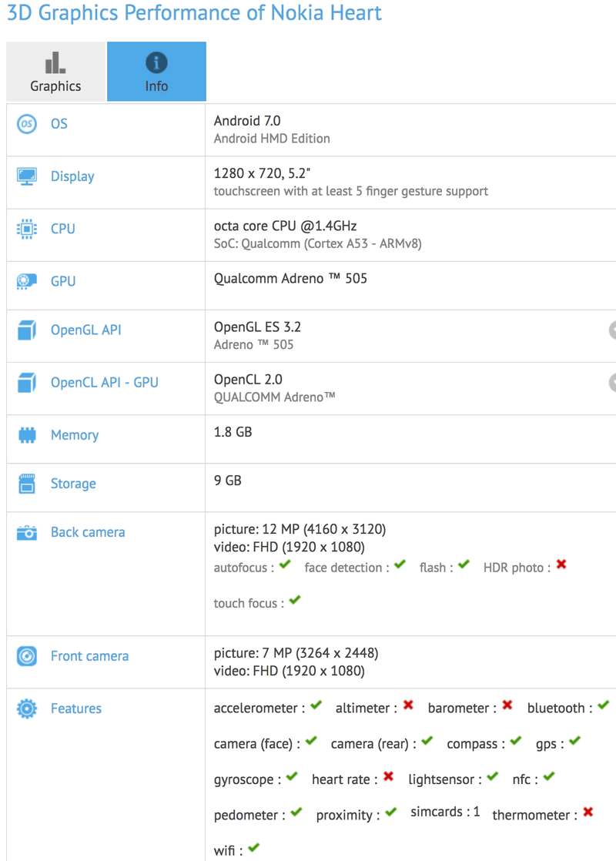This screenshot has width=616, height=861.
Task: Click the Storage card icon
Action: click(x=27, y=484)
